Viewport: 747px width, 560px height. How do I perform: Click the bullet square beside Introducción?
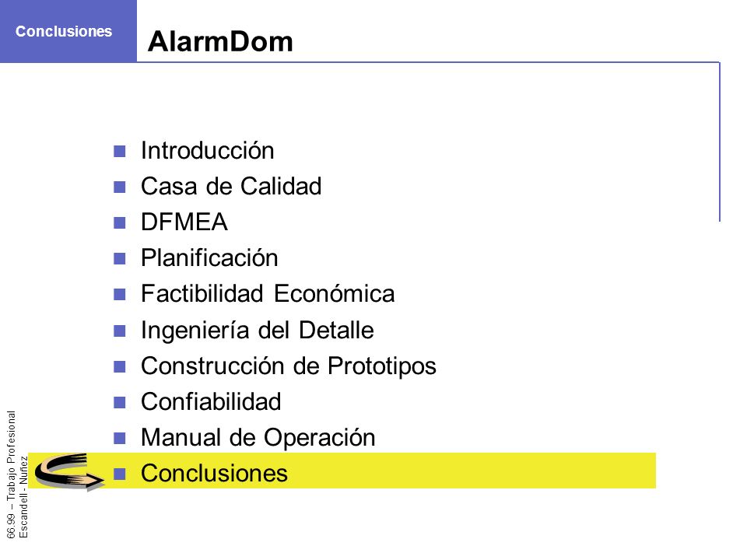[x=120, y=152]
